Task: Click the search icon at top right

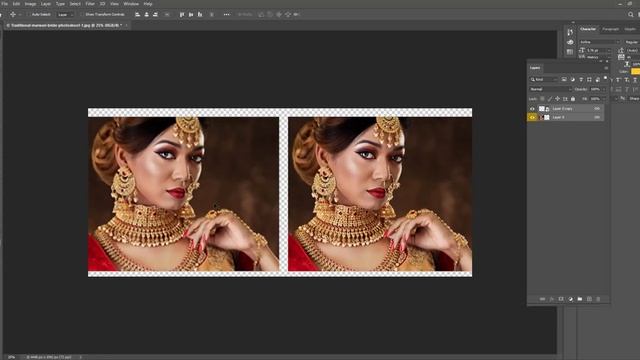Action: coord(631,14)
